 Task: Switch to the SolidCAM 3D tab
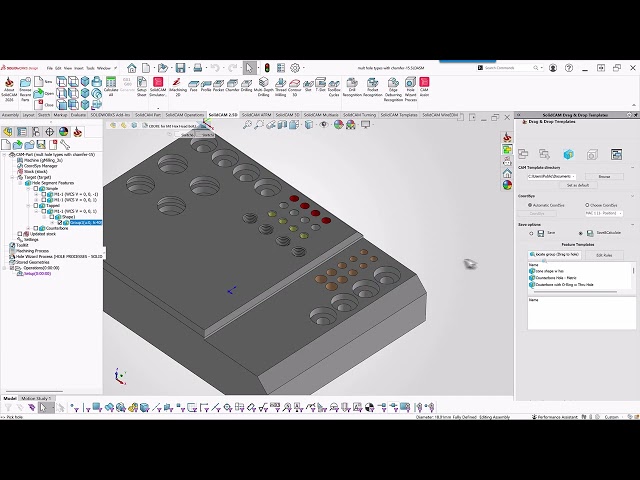click(x=287, y=115)
